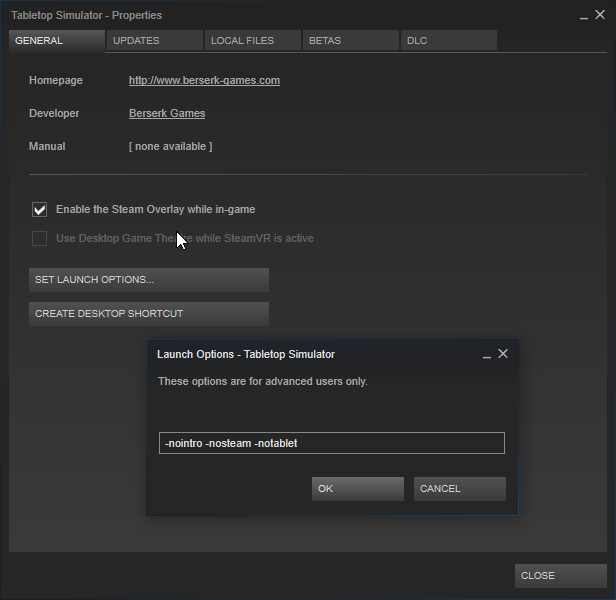Image resolution: width=616 pixels, height=600 pixels.
Task: Open the DLC tab
Action: pyautogui.click(x=449, y=40)
